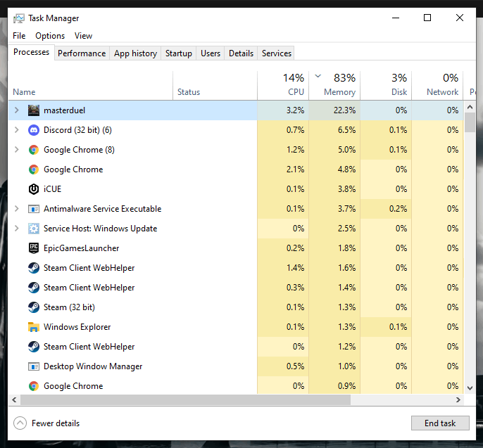
Task: Switch to the Performance tab
Action: (x=82, y=53)
